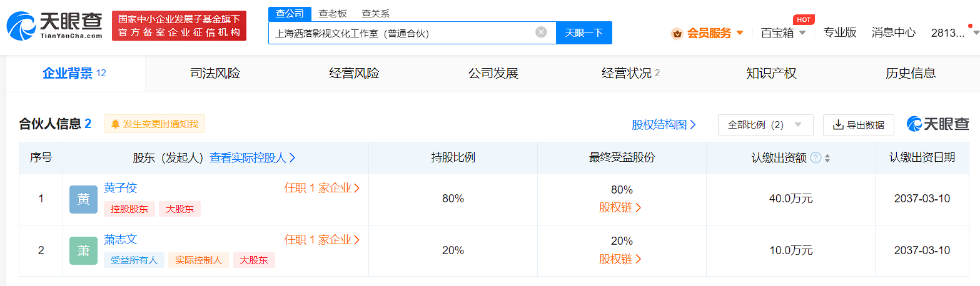The image size is (980, 286).
Task: Click the 受益所有人 tag
Action: click(x=134, y=260)
